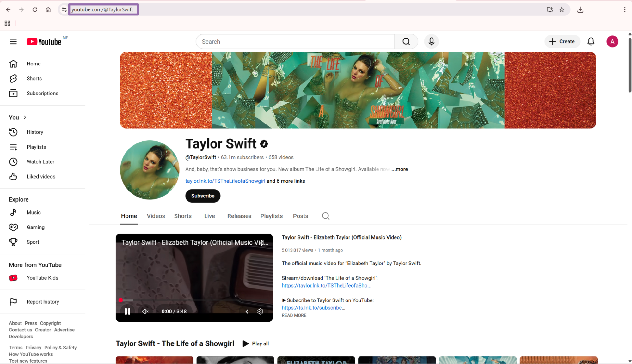Open YouTube Kids
632x364 pixels.
(43, 278)
